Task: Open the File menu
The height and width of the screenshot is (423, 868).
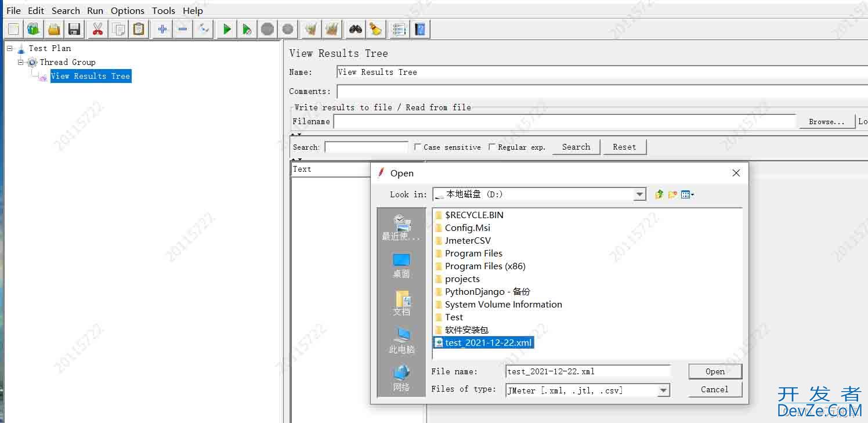Action: coord(13,10)
